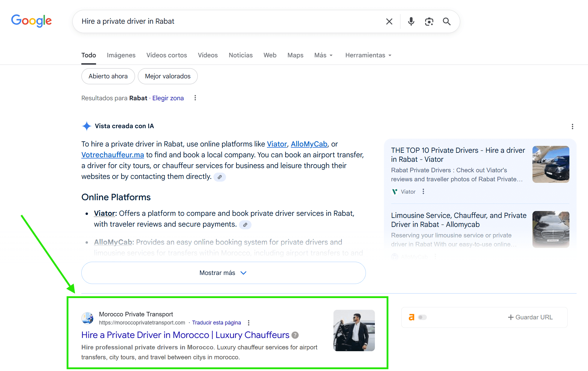588x371 pixels.
Task: Start voice search with microphone icon
Action: tap(411, 21)
